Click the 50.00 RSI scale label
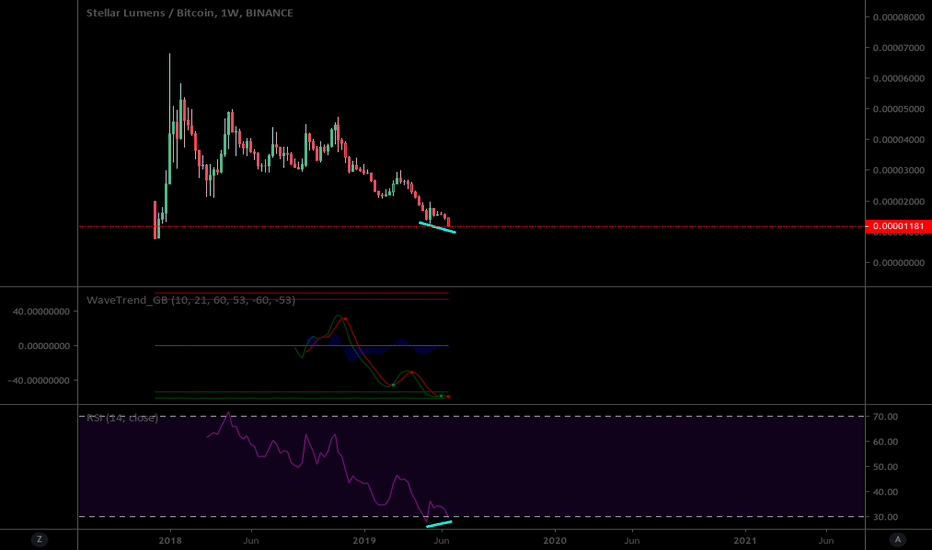The image size is (932, 550). point(885,467)
